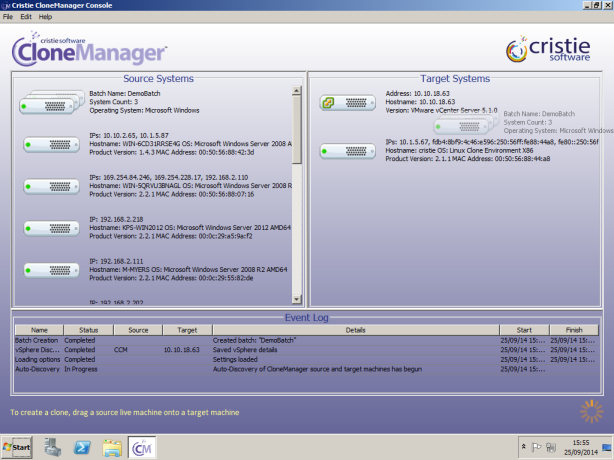
Task: Select the WIN-6CD31RRSE4G source server icon
Action: (x=51, y=144)
